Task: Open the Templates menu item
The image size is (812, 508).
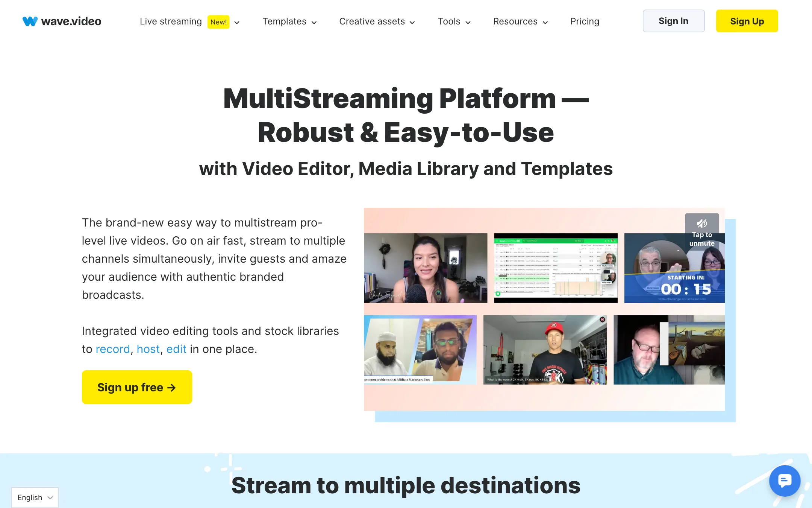Action: [x=284, y=21]
